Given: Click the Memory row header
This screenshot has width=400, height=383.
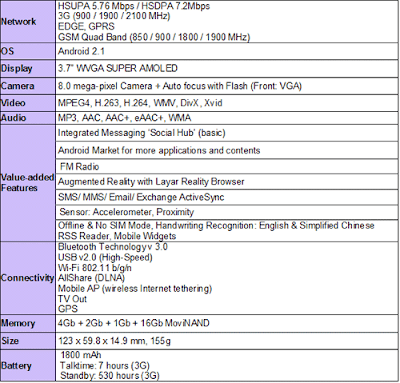Looking at the screenshot, I should 28,323.
